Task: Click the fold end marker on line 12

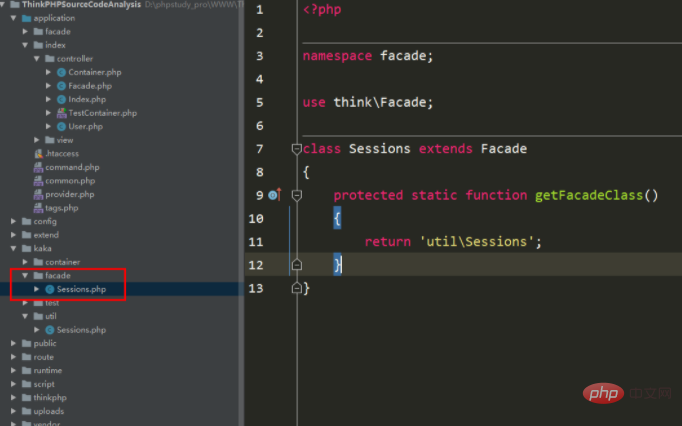Action: (297, 264)
